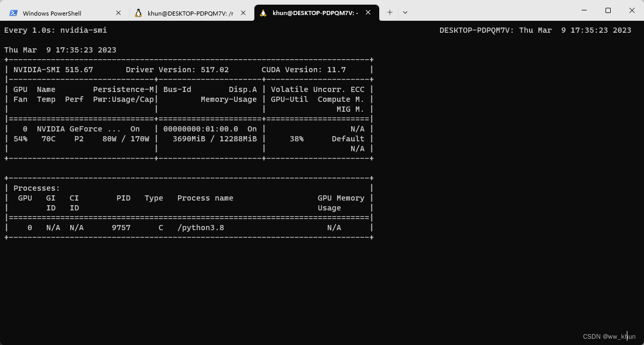Click the 'Driver Version: 517.02' text
Image resolution: width=644 pixels, height=345 pixels.
pos(177,70)
